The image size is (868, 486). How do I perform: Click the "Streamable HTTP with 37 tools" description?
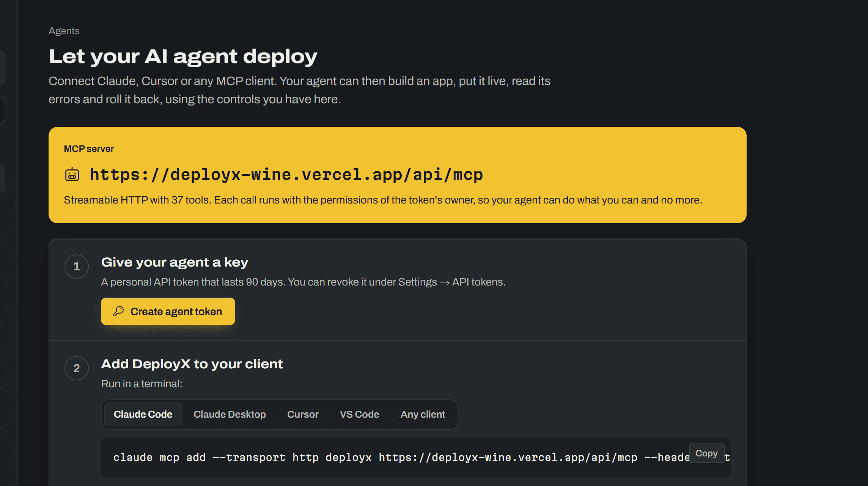pos(383,200)
